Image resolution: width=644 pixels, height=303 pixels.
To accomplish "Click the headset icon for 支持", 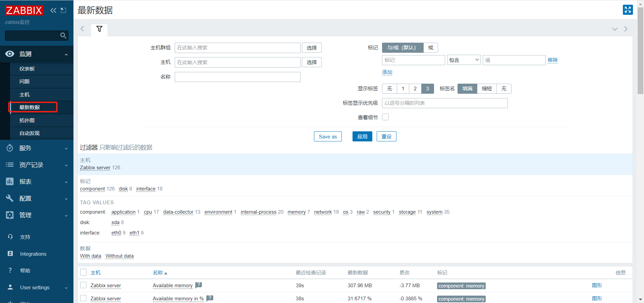I will click(10, 237).
